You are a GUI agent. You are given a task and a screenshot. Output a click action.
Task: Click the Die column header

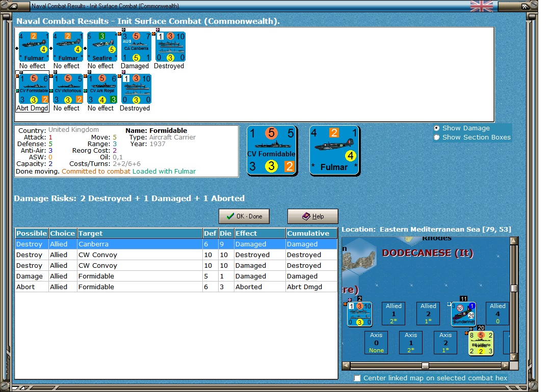tap(226, 233)
